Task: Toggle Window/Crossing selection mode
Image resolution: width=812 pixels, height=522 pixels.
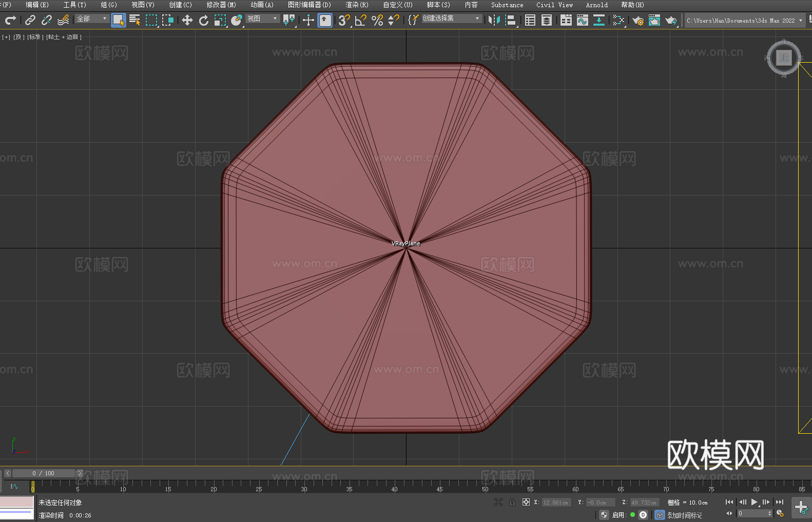Action: (x=168, y=20)
